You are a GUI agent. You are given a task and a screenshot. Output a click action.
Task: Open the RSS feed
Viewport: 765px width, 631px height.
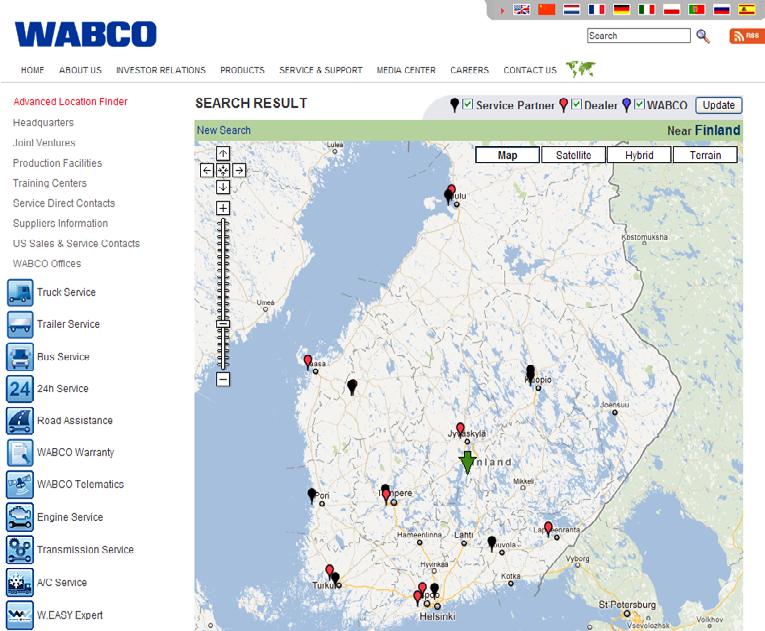tap(745, 36)
